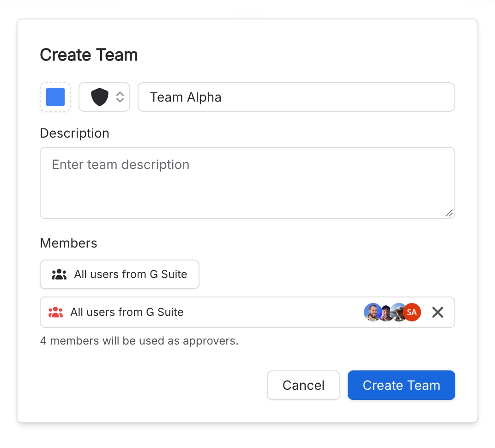Viewport: 495px width, 448px height.
Task: Click the All users from G Suite button
Action: pyautogui.click(x=119, y=274)
